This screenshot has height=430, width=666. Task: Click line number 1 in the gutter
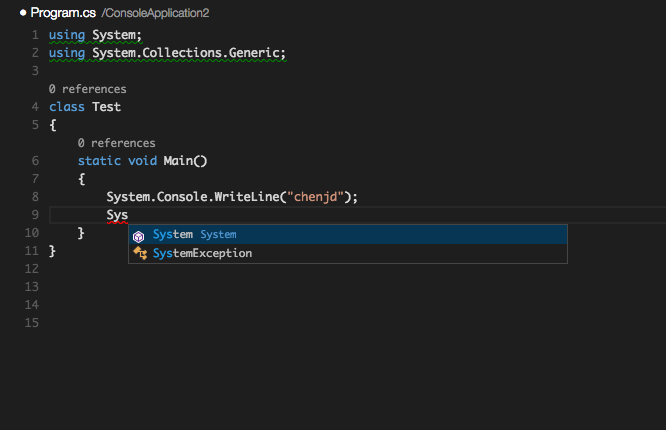(x=35, y=35)
